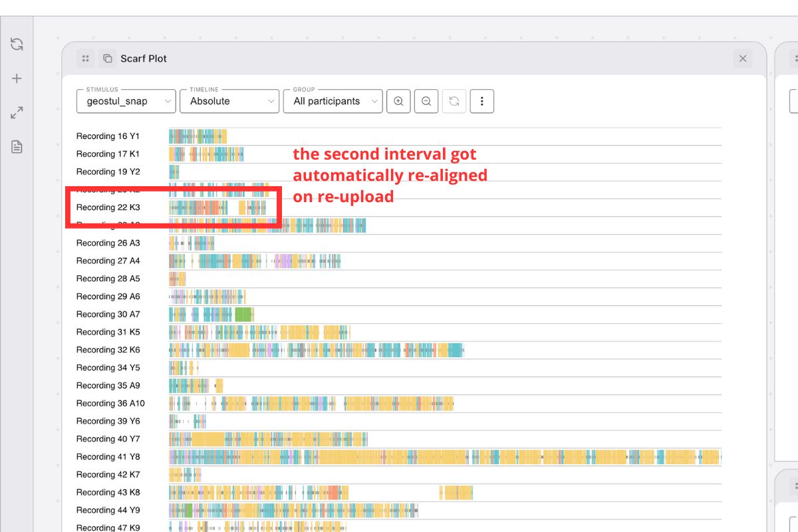Screen dimensions: 798x532
Task: Grab the drag handle dots on the Scarf Plot header
Action: pyautogui.click(x=85, y=59)
